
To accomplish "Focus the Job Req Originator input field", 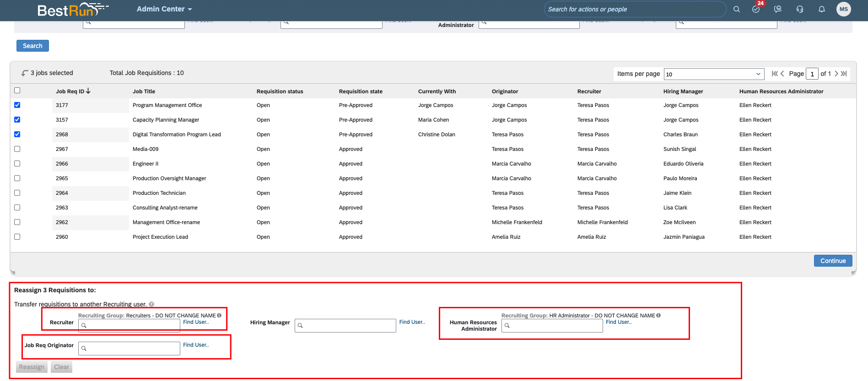I will [129, 349].
